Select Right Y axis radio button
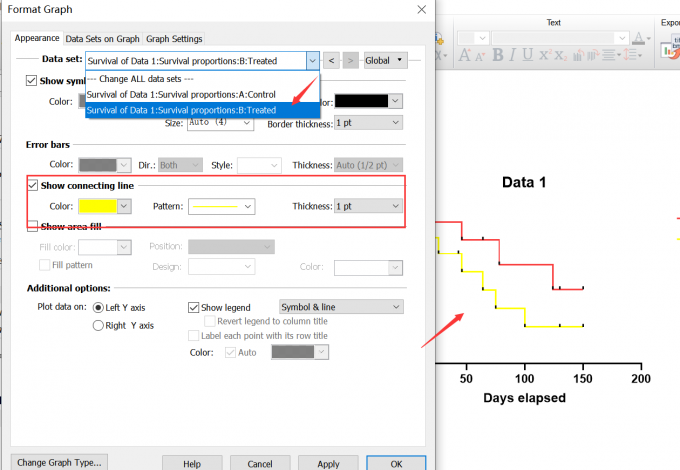680x470 pixels. [x=98, y=325]
